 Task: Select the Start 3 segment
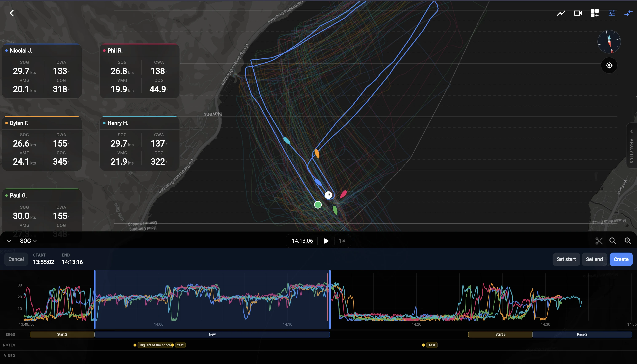(500, 335)
